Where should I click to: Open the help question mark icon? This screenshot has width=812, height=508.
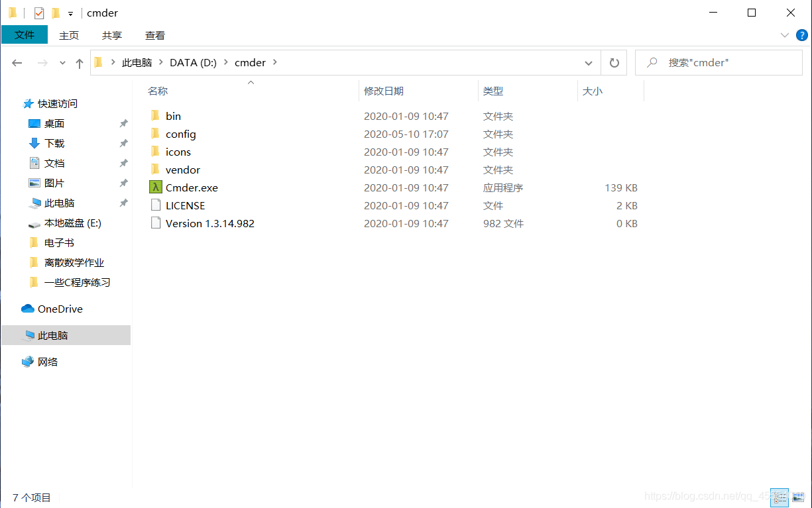pos(802,34)
